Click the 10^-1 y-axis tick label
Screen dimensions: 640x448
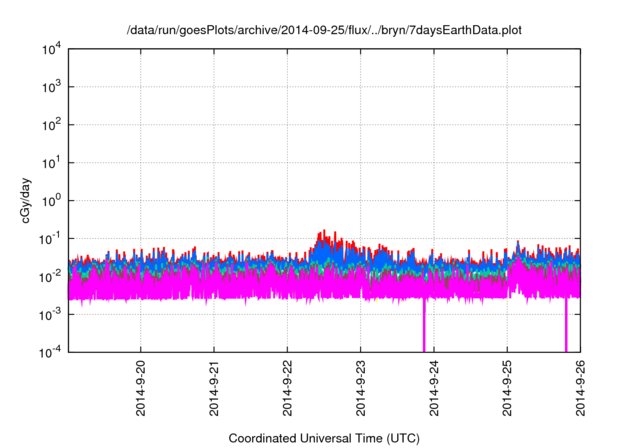pyautogui.click(x=50, y=239)
